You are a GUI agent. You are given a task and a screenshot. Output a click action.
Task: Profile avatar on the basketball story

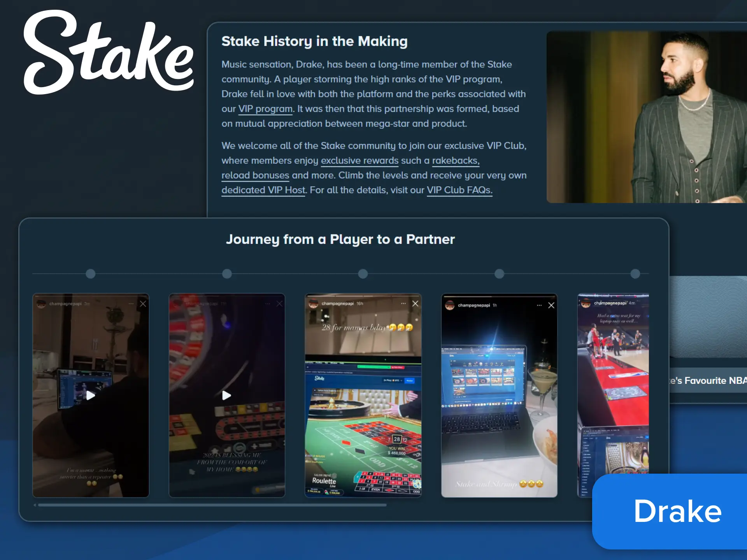[586, 303]
